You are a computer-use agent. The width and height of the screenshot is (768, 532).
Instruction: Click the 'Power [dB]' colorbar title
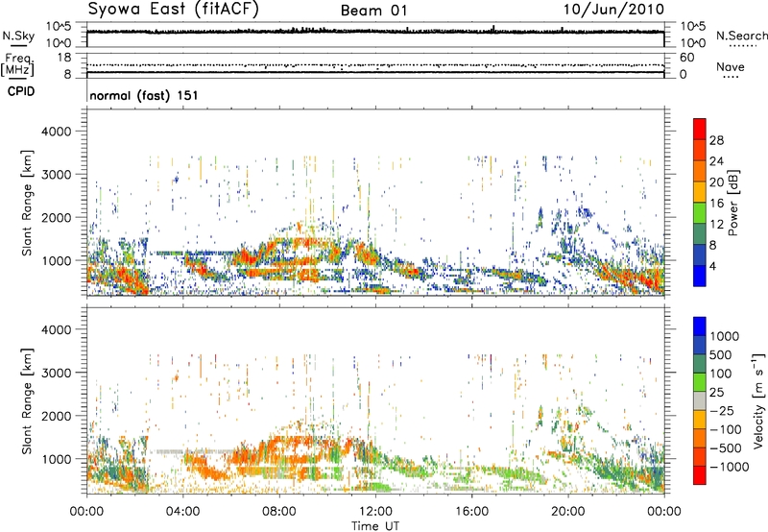[x=732, y=203]
